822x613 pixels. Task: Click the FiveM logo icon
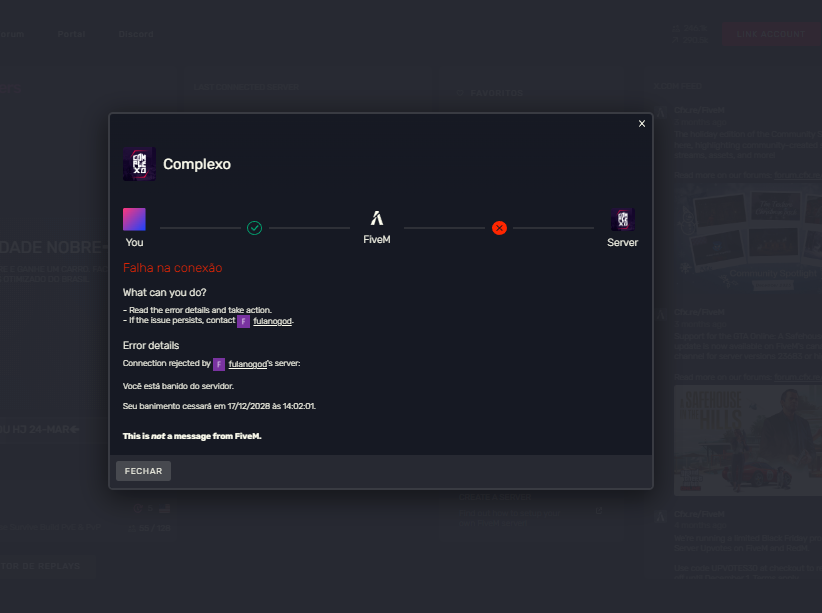377,218
